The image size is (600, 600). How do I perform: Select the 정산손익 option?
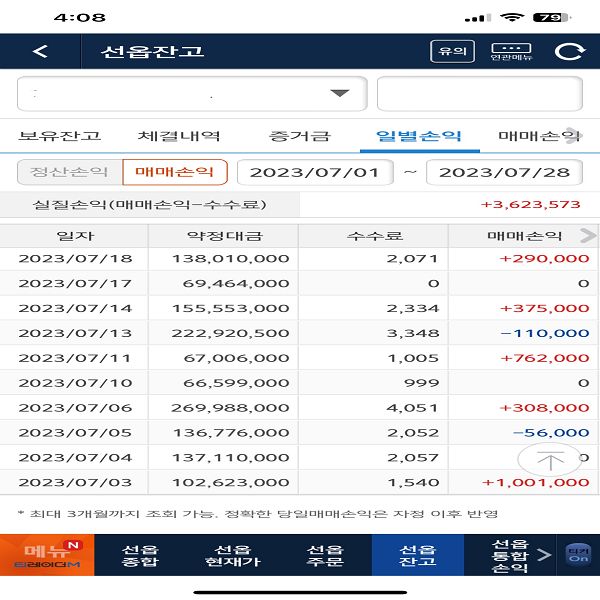pos(69,172)
